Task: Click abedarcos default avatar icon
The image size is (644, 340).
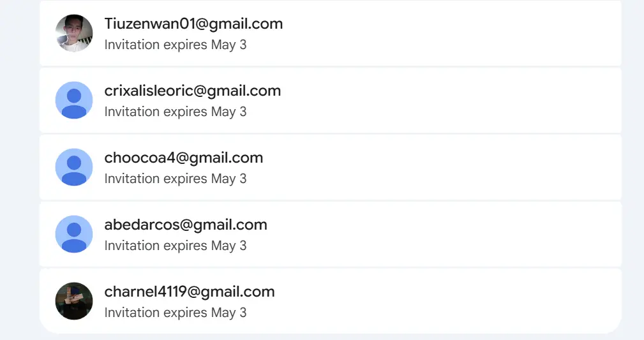Action: (x=74, y=234)
